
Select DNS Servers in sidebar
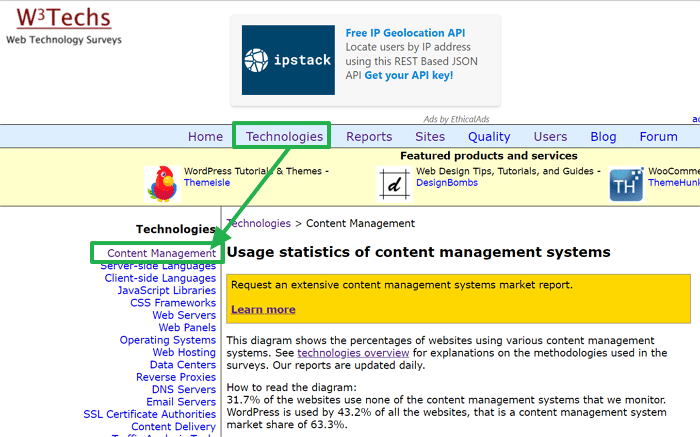pos(183,390)
